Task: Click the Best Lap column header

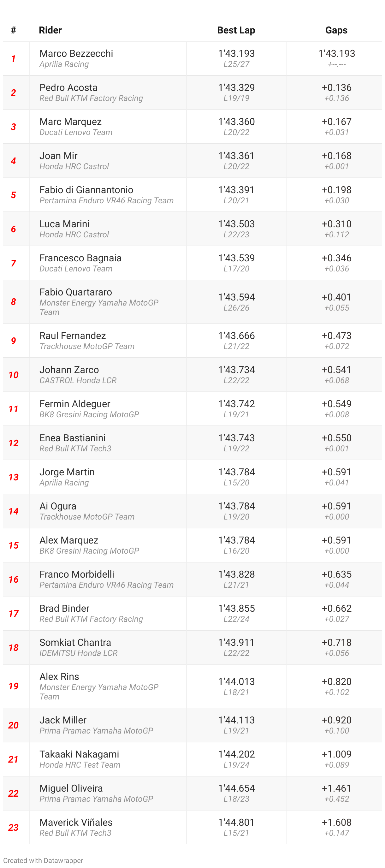Action: 236,30
